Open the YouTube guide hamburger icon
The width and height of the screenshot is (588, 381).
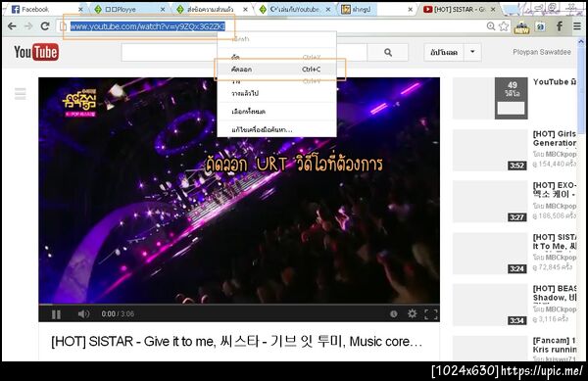pyautogui.click(x=21, y=93)
